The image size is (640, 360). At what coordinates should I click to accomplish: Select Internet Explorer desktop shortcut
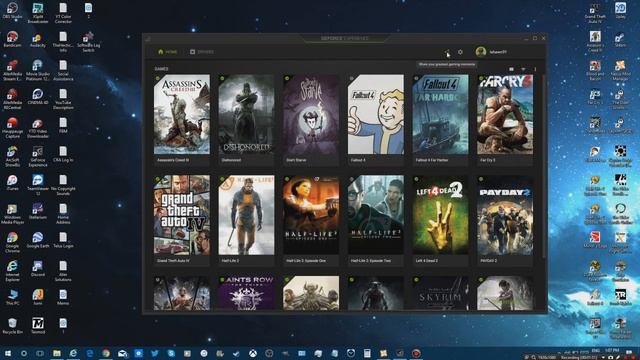click(x=12, y=271)
